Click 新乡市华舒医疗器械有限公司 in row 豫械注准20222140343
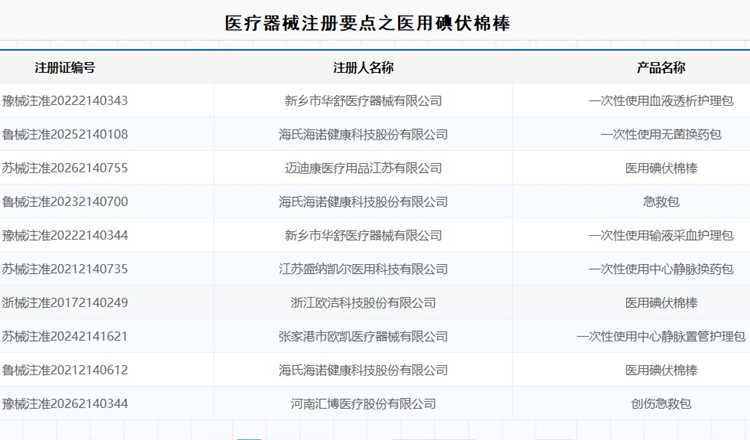 364,101
